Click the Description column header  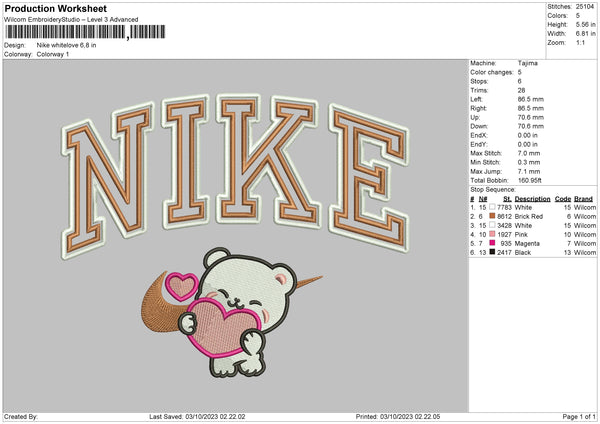(532, 199)
